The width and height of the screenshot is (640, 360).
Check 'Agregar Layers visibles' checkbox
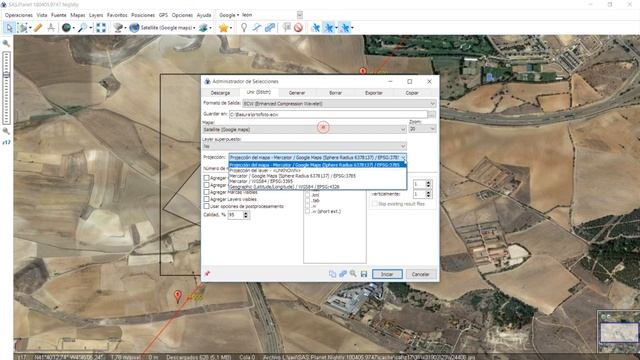207,199
